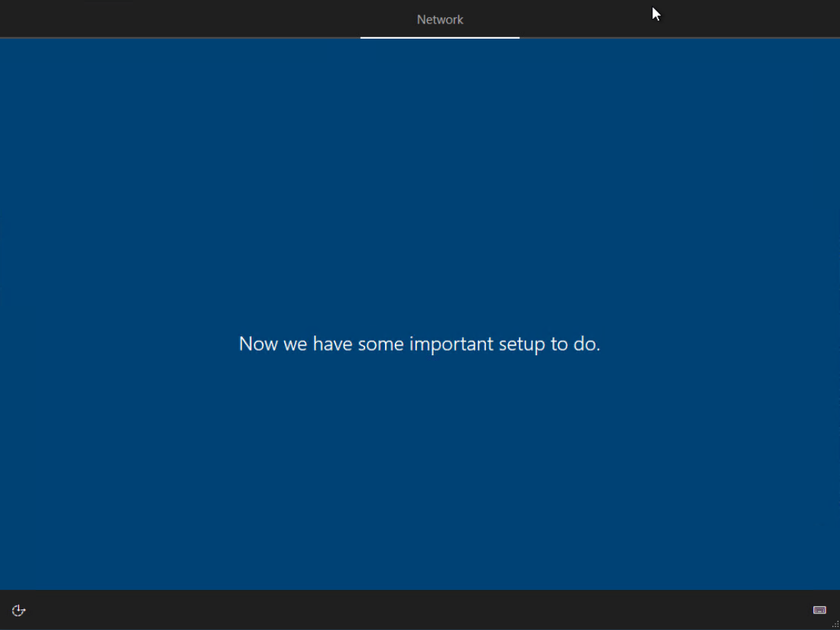
Task: Click the on-screen keyboard icon
Action: (819, 610)
